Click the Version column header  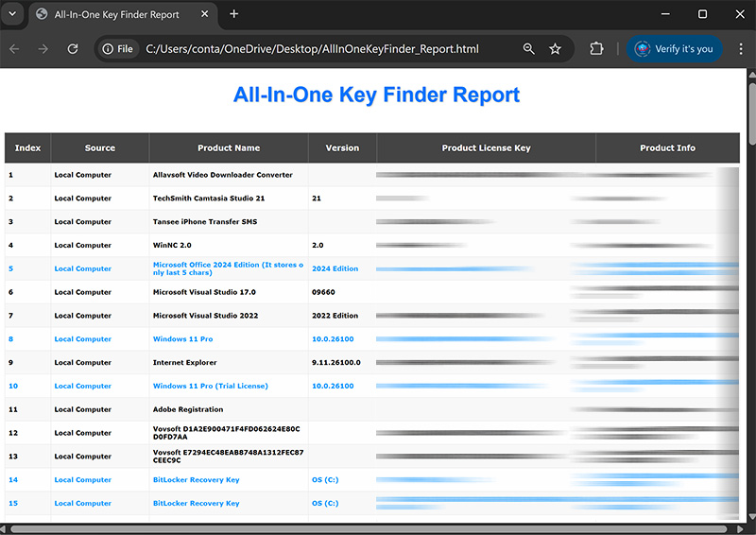(x=342, y=148)
